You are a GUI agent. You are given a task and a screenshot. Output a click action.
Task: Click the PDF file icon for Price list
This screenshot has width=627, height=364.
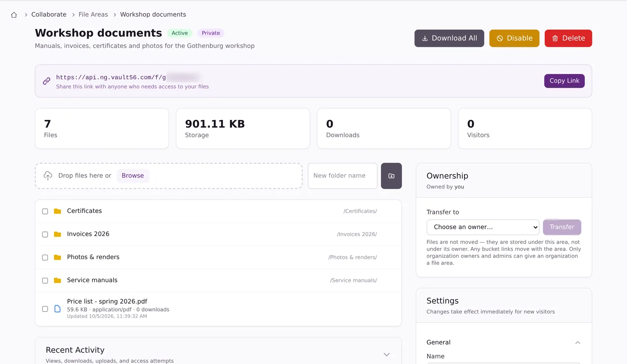(58, 309)
